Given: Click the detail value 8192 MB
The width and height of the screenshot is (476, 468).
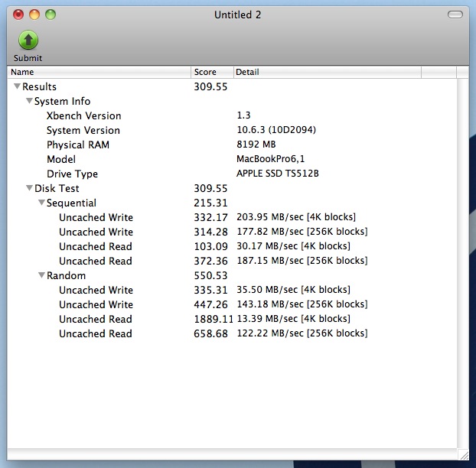Looking at the screenshot, I should 256,145.
